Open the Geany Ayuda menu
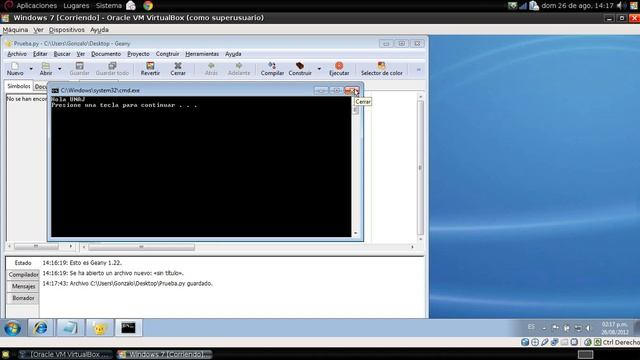Viewport: 640px width, 360px height. [x=233, y=54]
